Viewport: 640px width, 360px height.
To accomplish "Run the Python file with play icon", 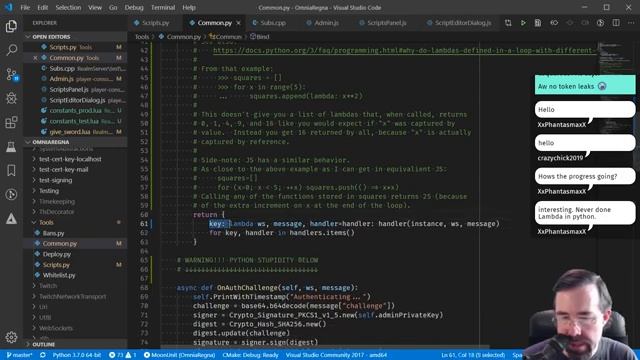I will [x=523, y=23].
